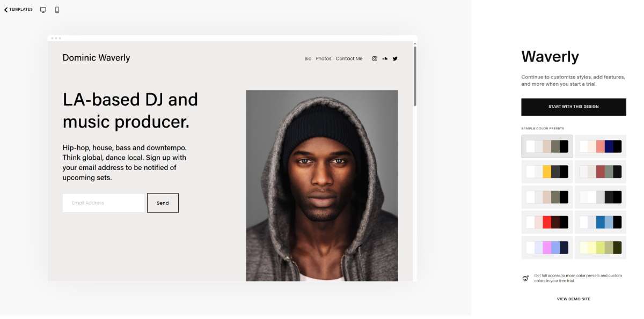644x319 pixels.
Task: Click the color palette icon near free trial note
Action: click(x=525, y=278)
